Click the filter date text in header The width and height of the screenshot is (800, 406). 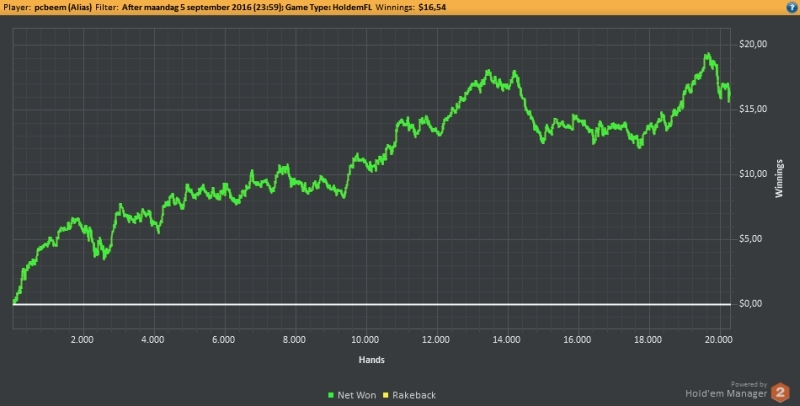[202, 7]
